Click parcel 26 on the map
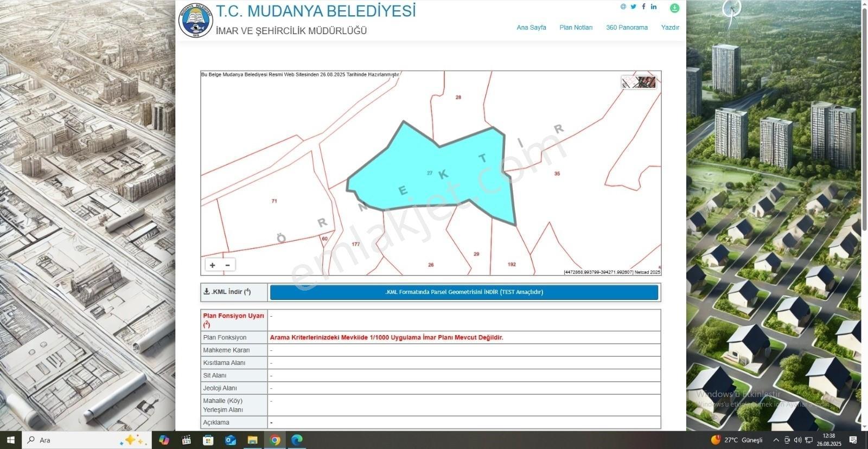The height and width of the screenshot is (449, 868). pyautogui.click(x=431, y=265)
